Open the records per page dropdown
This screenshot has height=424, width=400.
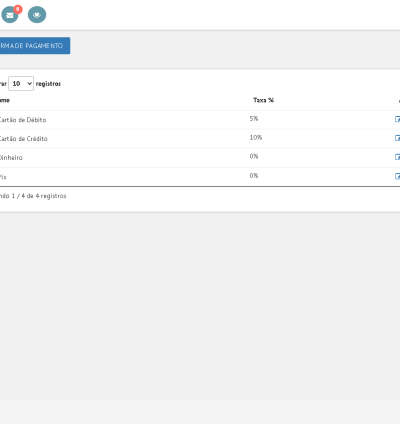point(21,84)
